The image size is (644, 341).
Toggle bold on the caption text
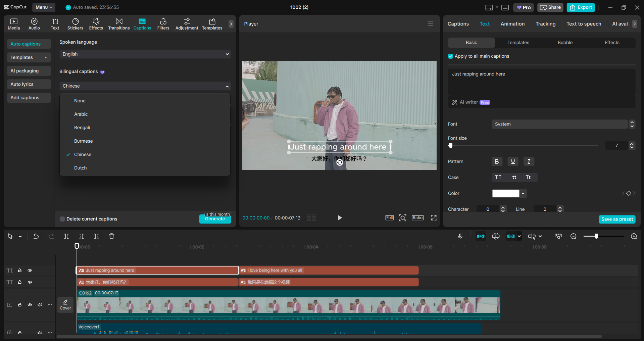pos(497,161)
